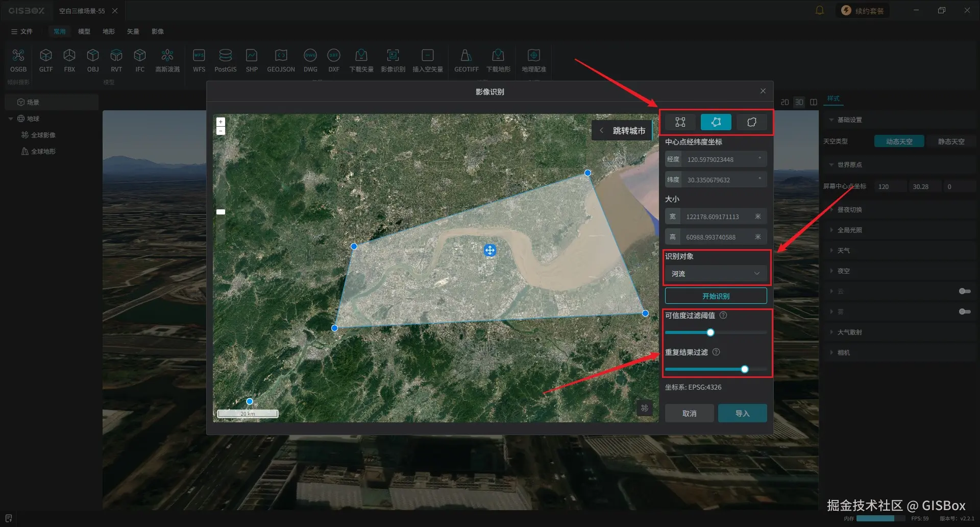Click the layer icon at map's bottom-right
980x527 pixels.
[645, 408]
